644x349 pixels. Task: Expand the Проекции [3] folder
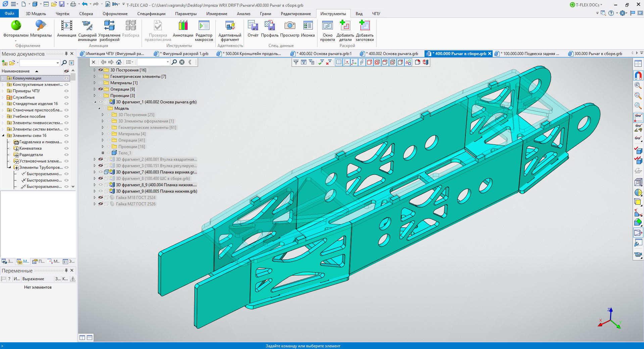pos(95,96)
